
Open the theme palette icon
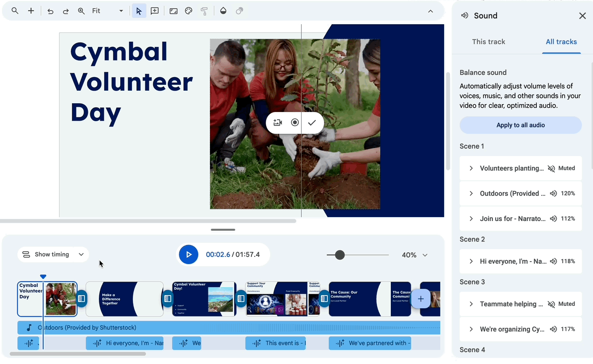(x=189, y=11)
